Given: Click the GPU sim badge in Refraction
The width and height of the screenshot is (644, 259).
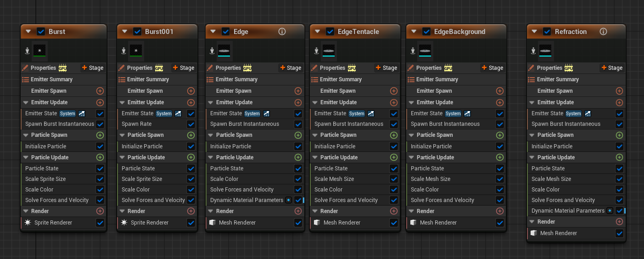Looking at the screenshot, I should click(568, 68).
